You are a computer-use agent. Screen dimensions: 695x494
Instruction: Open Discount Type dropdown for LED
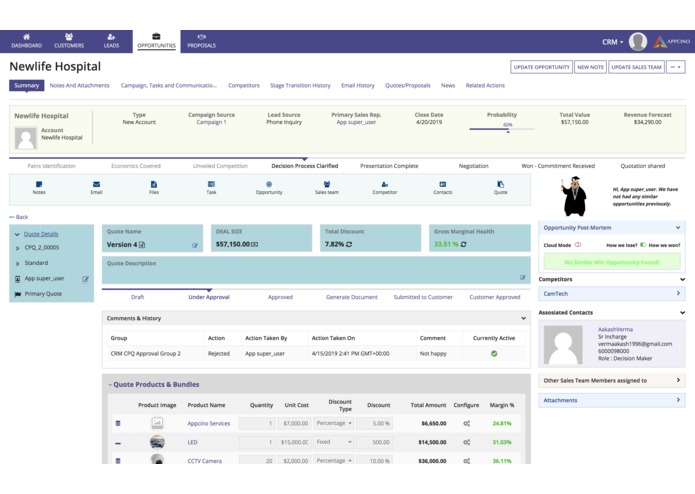(x=334, y=442)
